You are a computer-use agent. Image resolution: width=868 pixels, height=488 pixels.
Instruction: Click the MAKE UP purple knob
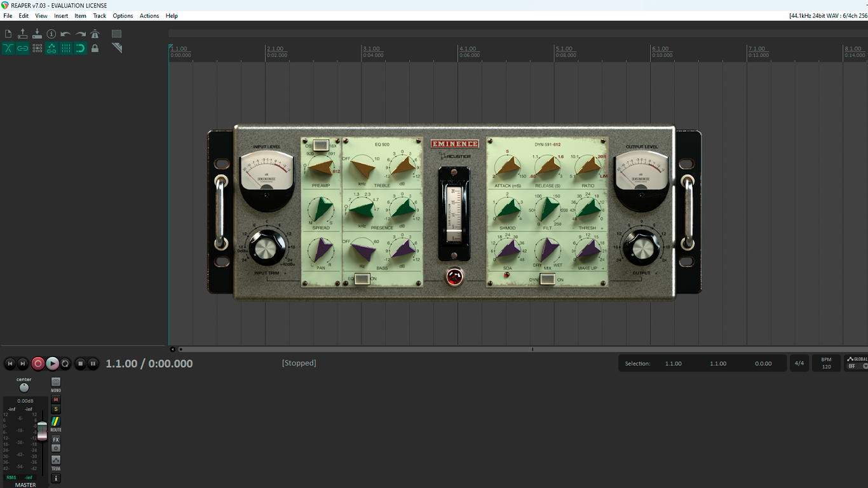click(x=588, y=250)
